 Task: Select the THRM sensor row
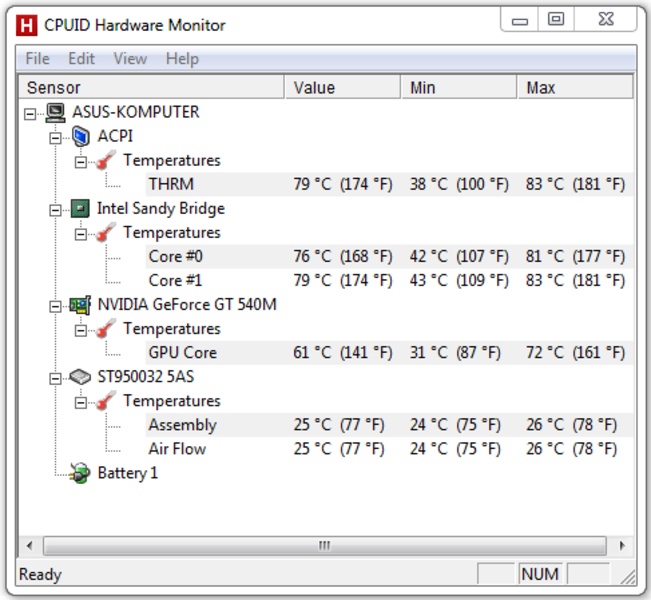(389, 184)
